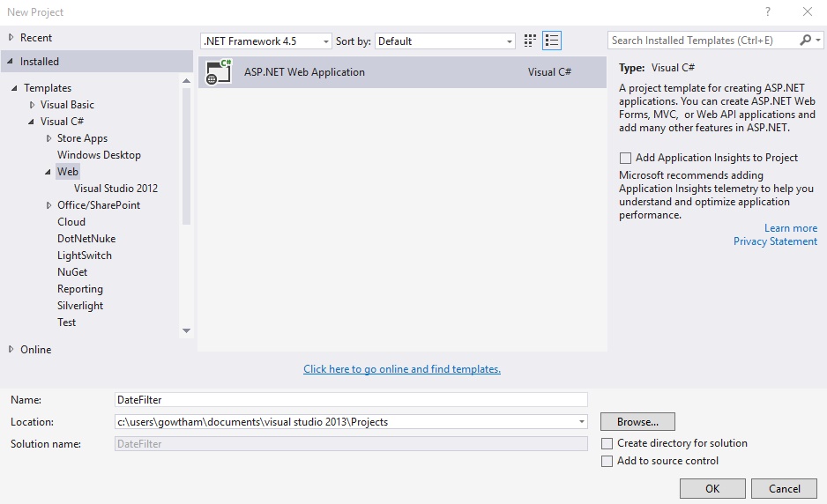Viewport: 827px width, 504px height.
Task: Select the DotNetNuke template category
Action: pos(86,238)
